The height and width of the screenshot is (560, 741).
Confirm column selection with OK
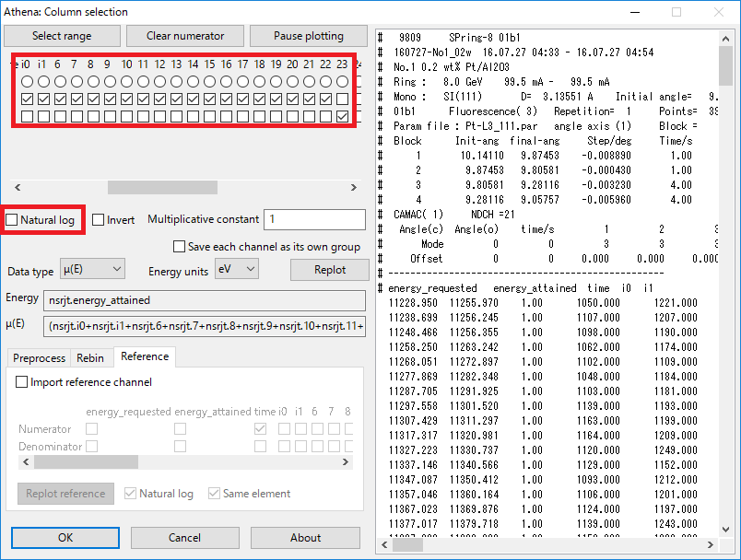(65, 537)
